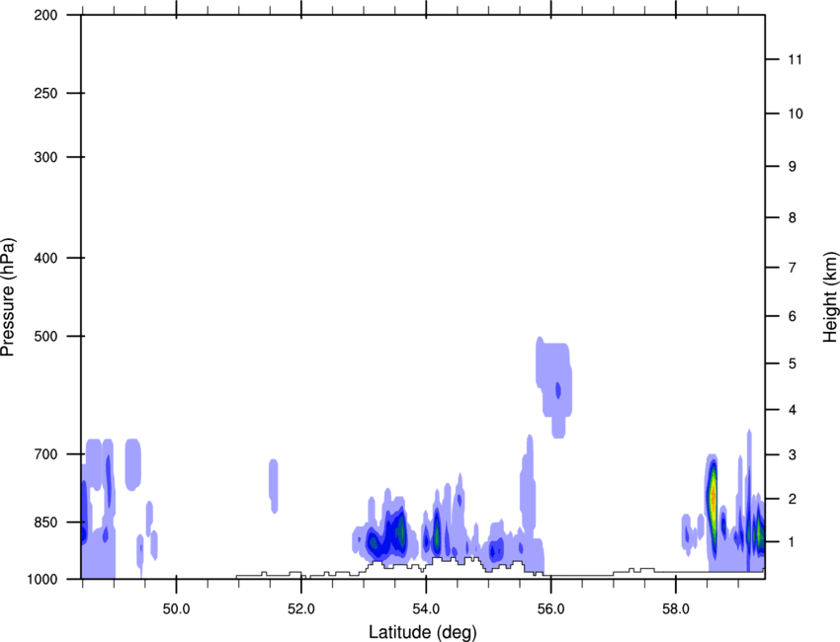Click the 58.0 latitude tick label

point(676,608)
